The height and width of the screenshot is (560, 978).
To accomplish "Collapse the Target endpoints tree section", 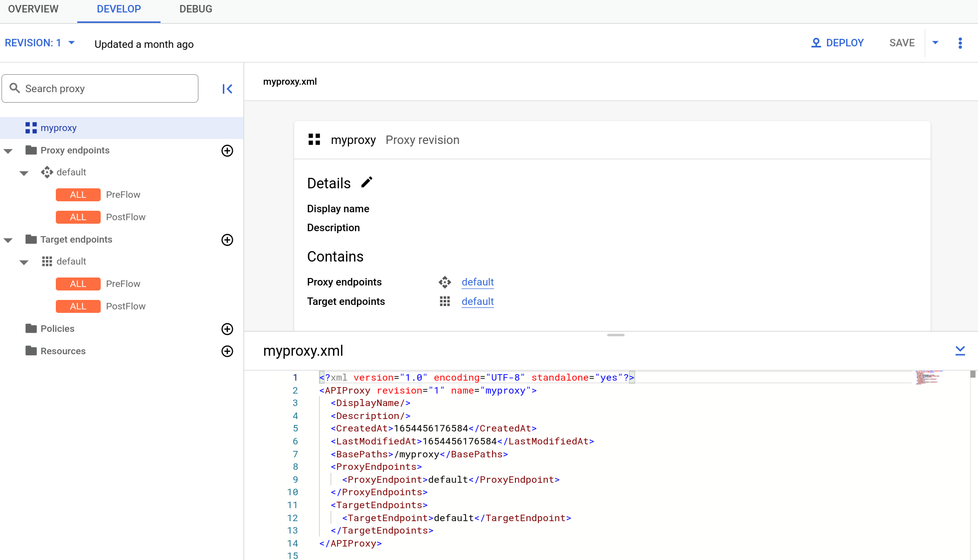I will [x=8, y=240].
